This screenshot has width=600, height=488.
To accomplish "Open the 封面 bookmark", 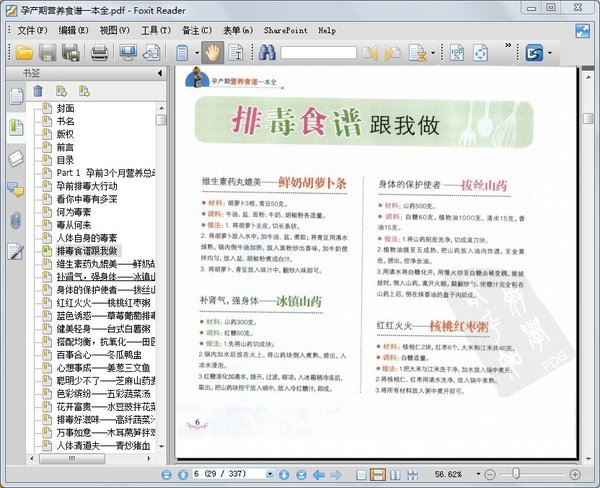I will click(x=65, y=108).
